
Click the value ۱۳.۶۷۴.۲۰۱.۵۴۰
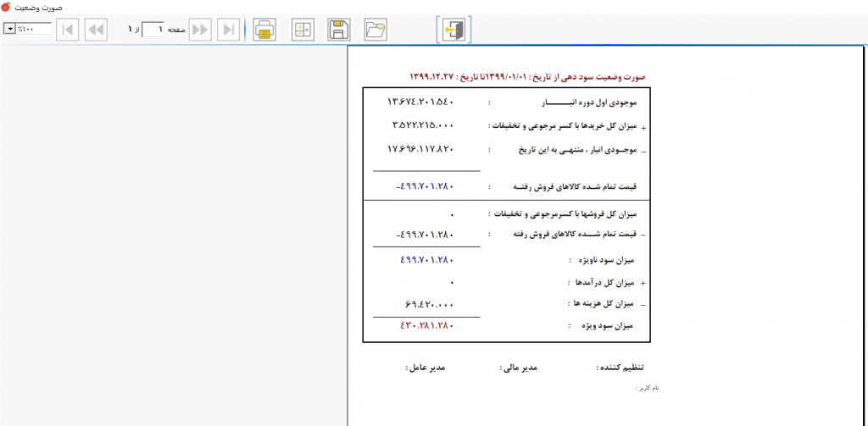(x=420, y=102)
